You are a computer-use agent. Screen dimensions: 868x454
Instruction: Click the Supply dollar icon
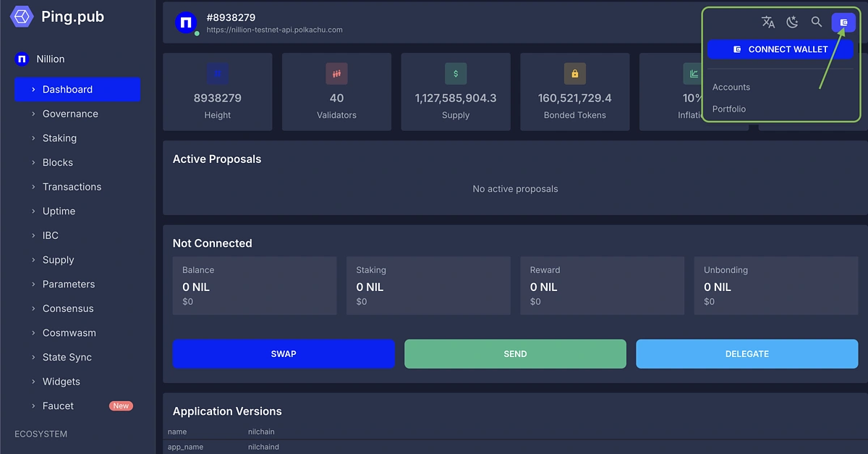pos(456,73)
